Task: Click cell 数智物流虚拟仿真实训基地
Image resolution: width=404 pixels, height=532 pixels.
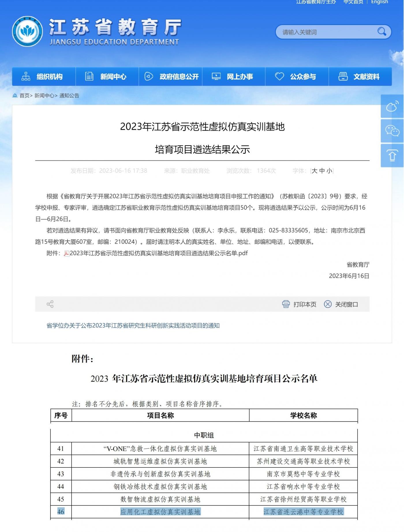Action: point(160,499)
